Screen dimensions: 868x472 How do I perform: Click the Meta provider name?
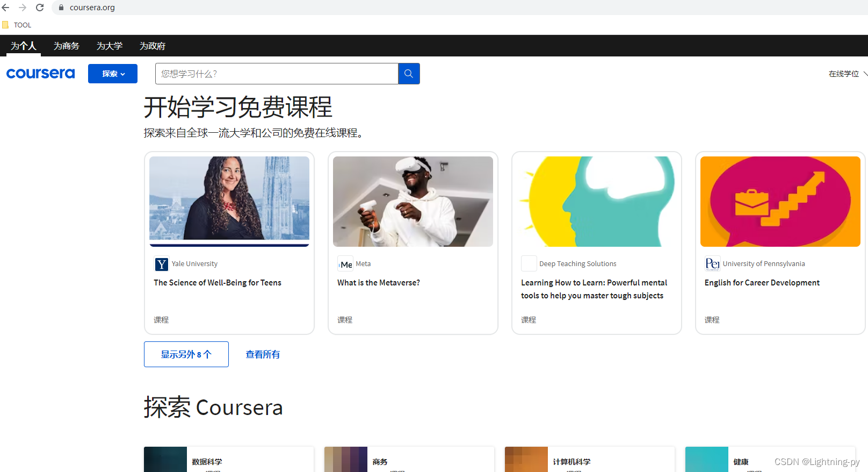pos(363,264)
